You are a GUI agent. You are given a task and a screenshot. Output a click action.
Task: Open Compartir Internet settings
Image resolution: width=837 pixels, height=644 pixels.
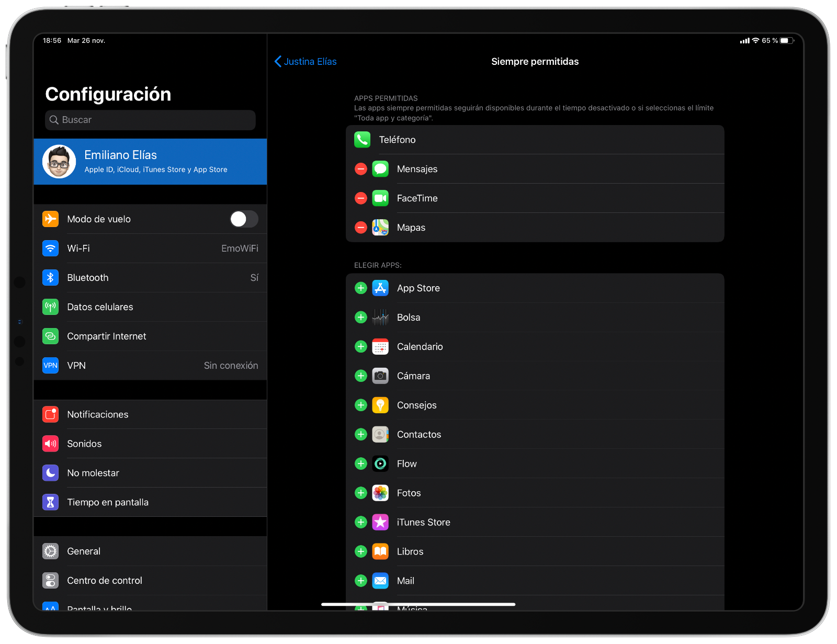pyautogui.click(x=150, y=336)
